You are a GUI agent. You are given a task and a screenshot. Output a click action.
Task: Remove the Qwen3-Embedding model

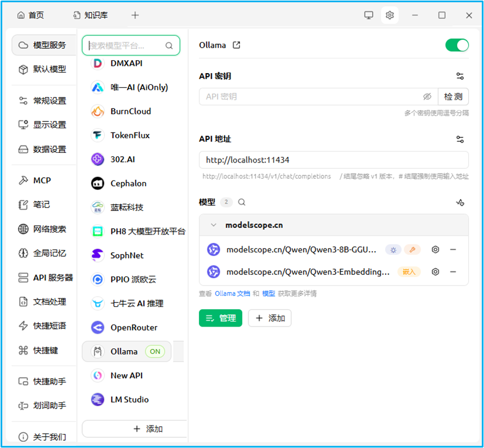(x=453, y=271)
